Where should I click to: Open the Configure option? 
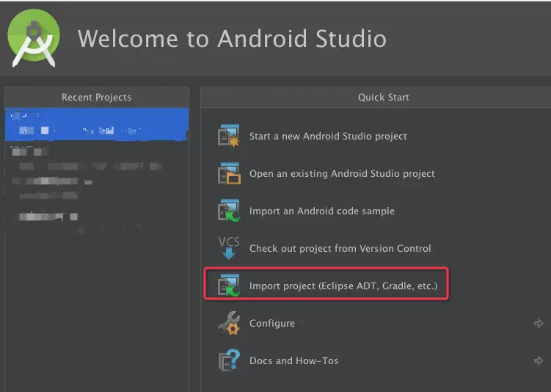point(272,324)
